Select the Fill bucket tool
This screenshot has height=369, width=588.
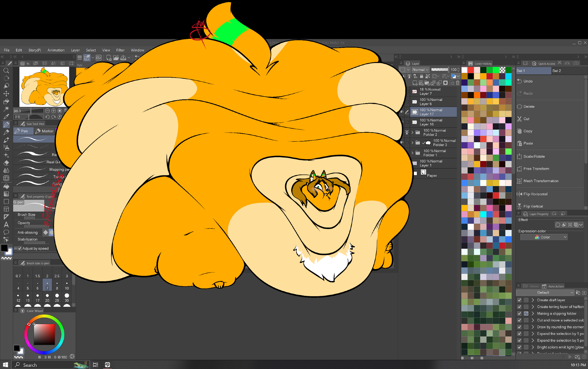tap(6, 186)
